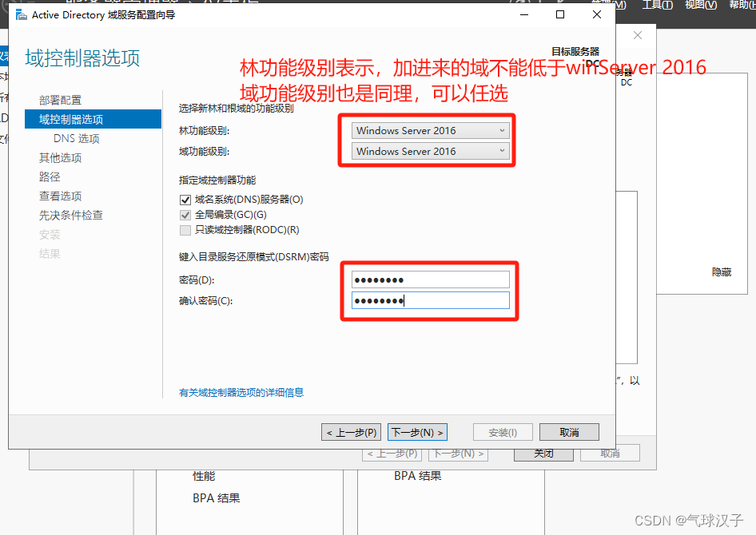Select 部署配置 in the wizard sidebar

coord(60,100)
